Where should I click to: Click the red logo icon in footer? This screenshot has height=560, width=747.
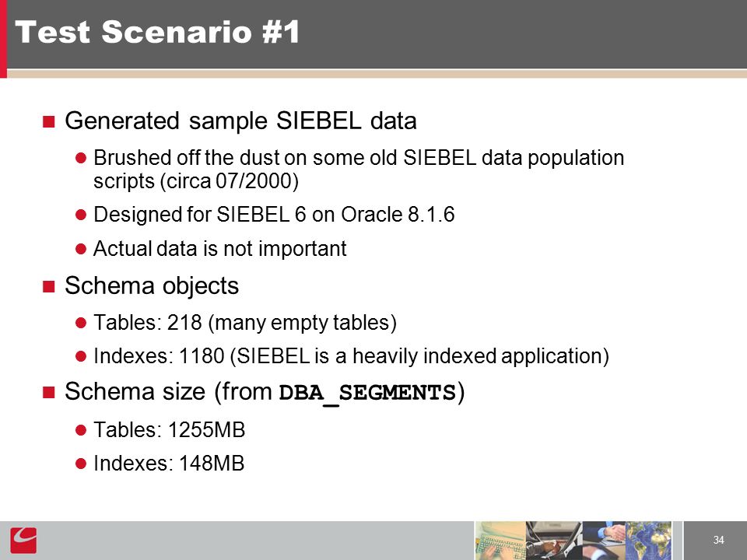tap(23, 541)
